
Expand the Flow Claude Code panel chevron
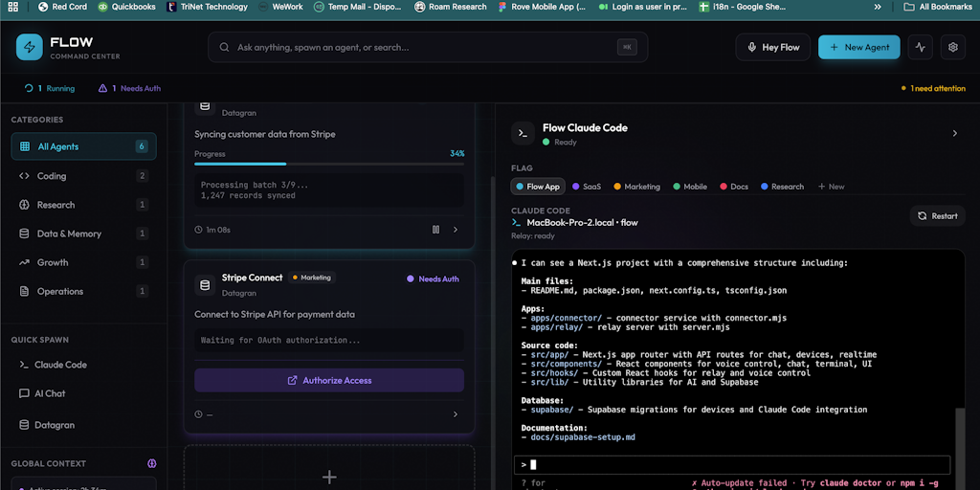[x=954, y=134]
